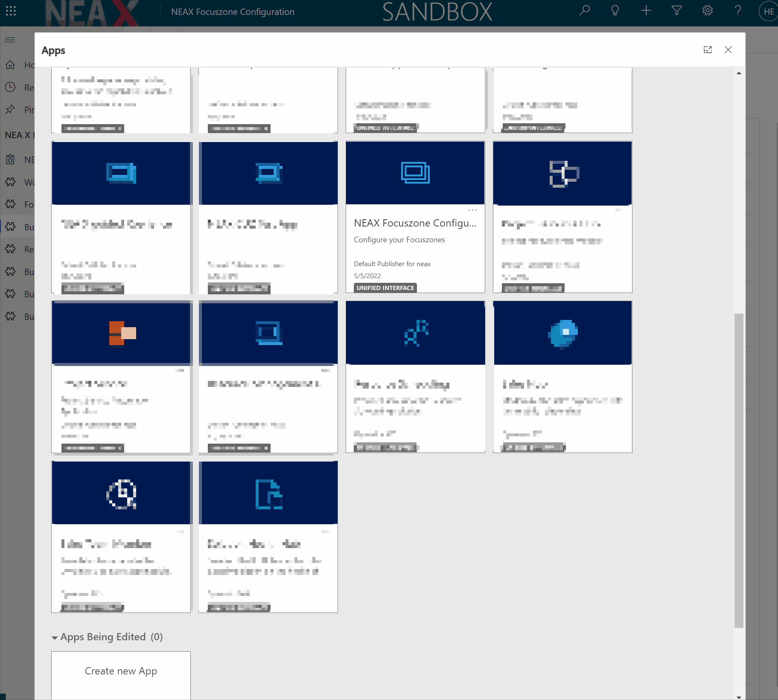Click the scroll up arrow in Apps dialog

click(739, 73)
